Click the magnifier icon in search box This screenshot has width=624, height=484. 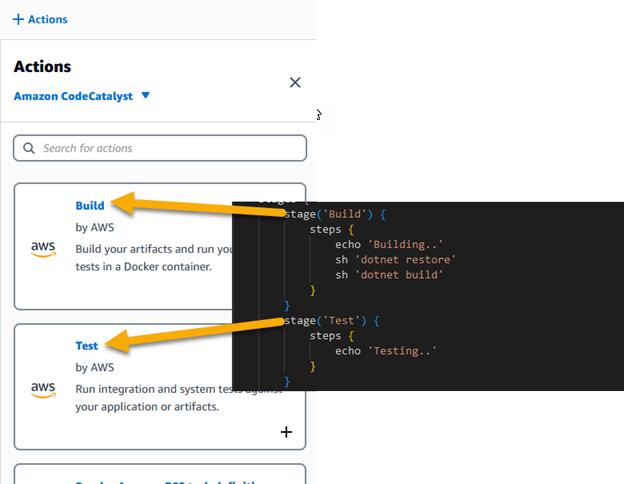click(x=29, y=148)
